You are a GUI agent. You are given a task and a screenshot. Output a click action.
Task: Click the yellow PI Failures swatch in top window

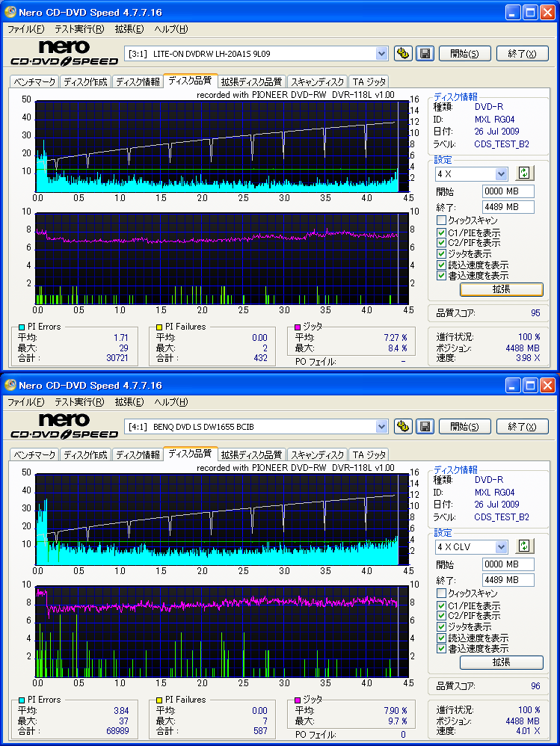pos(159,327)
